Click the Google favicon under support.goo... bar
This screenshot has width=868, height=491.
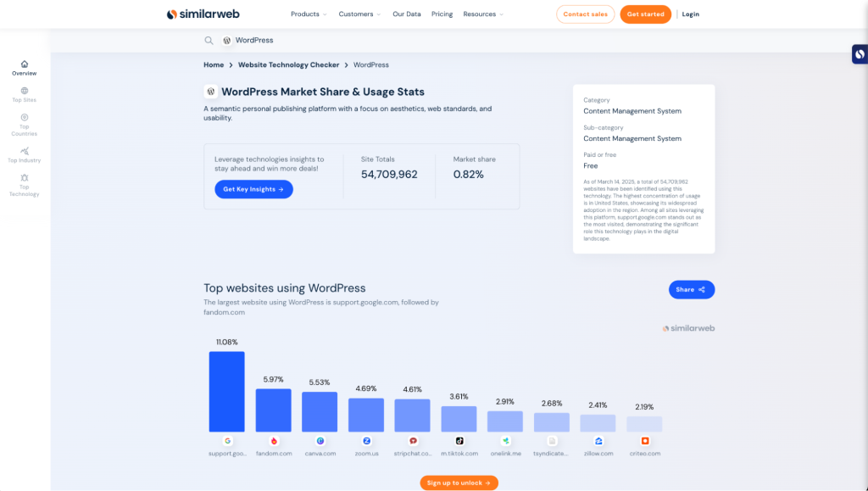click(227, 441)
